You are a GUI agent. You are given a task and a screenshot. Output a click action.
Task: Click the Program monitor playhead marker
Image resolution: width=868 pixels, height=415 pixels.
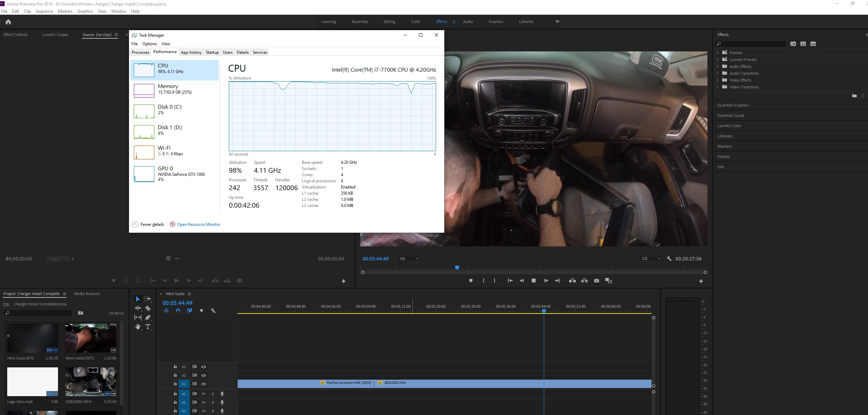[x=457, y=268]
